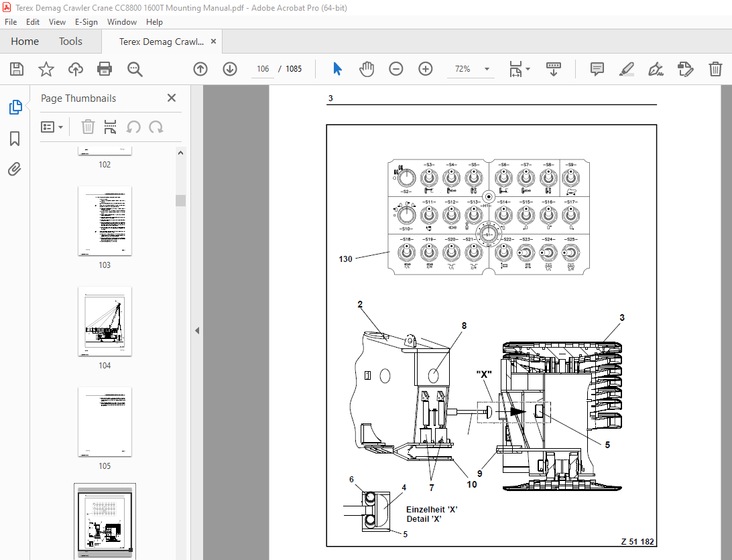Go to next page arrow
The image size is (732, 560).
click(x=230, y=69)
